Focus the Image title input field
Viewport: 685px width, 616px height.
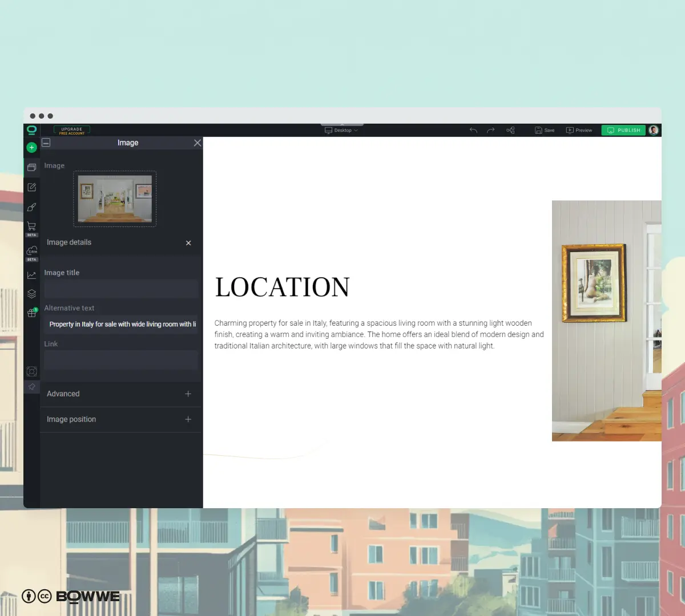point(121,289)
